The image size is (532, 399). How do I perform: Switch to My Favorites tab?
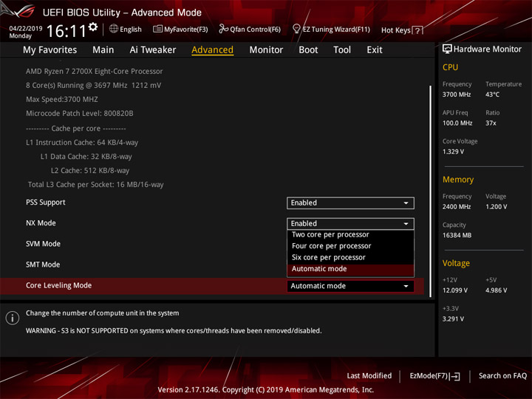tap(50, 50)
